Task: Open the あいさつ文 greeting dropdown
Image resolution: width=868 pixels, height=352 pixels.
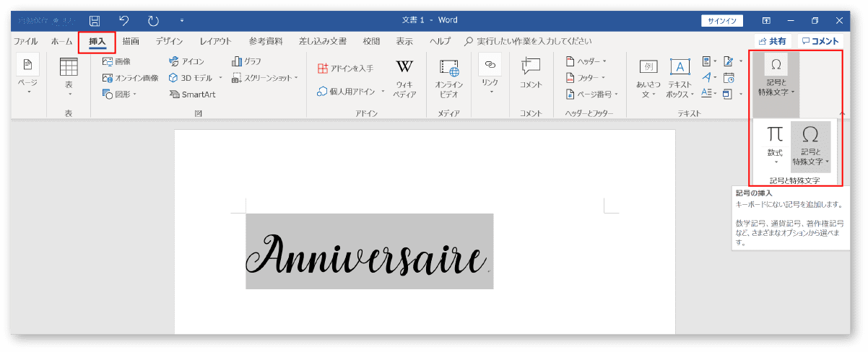Action: coord(648,78)
